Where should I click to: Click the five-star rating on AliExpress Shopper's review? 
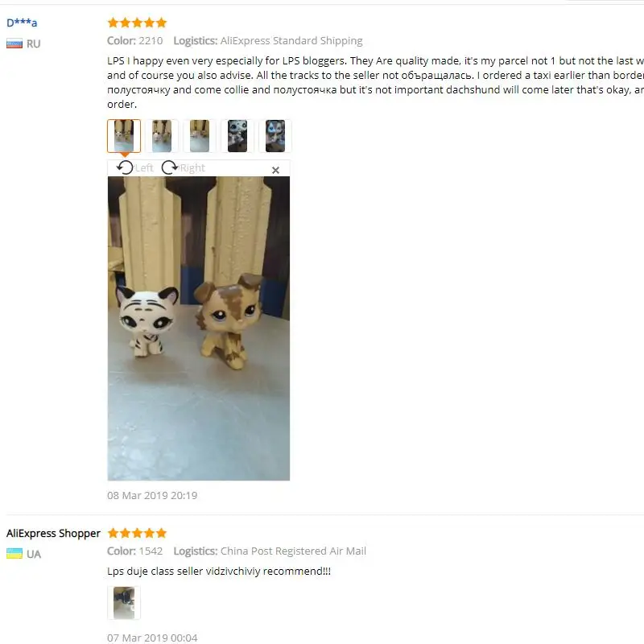[137, 533]
